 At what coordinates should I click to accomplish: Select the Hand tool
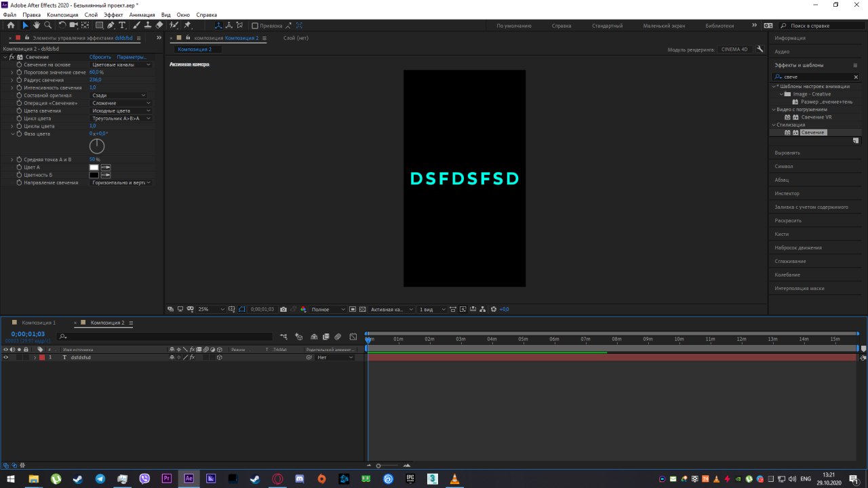37,25
